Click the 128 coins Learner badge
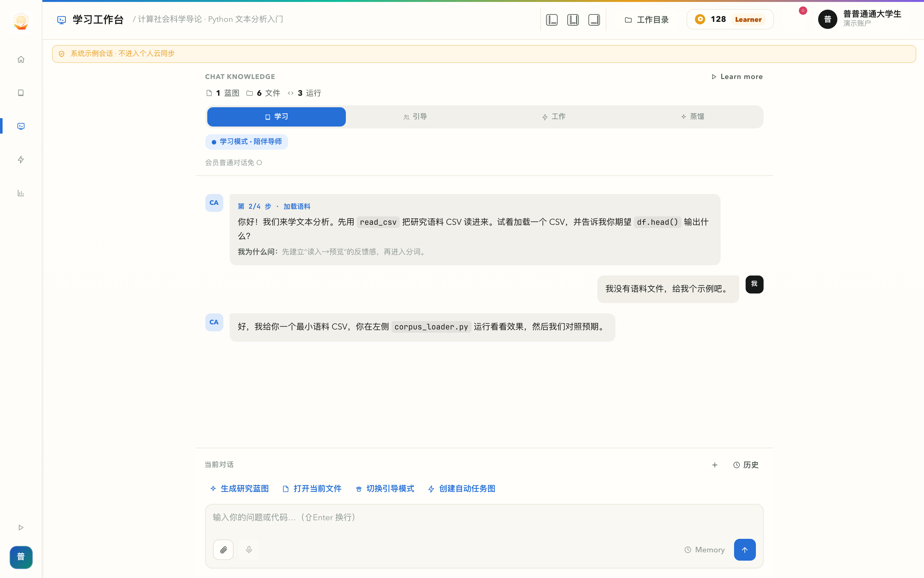 pos(730,19)
